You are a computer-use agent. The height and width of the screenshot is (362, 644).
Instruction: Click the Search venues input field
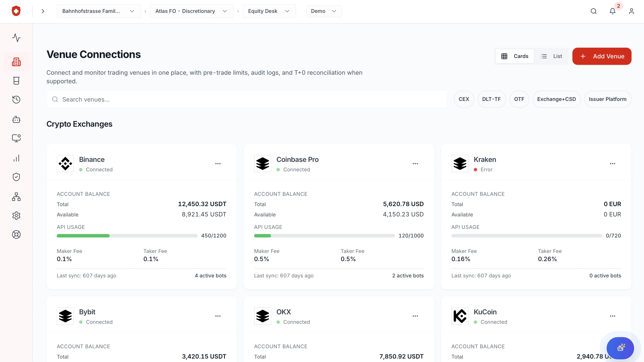(x=246, y=99)
